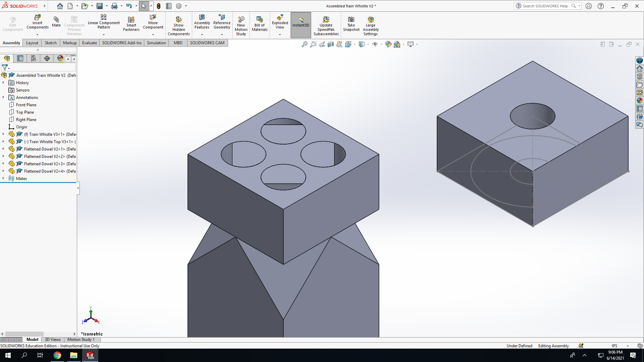
Task: Open Linear Component Pattern dropdown arrow
Action: tap(104, 35)
